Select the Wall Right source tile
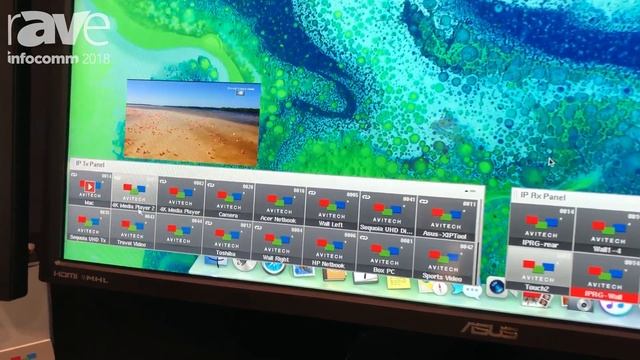The image size is (640, 360). (x=277, y=244)
